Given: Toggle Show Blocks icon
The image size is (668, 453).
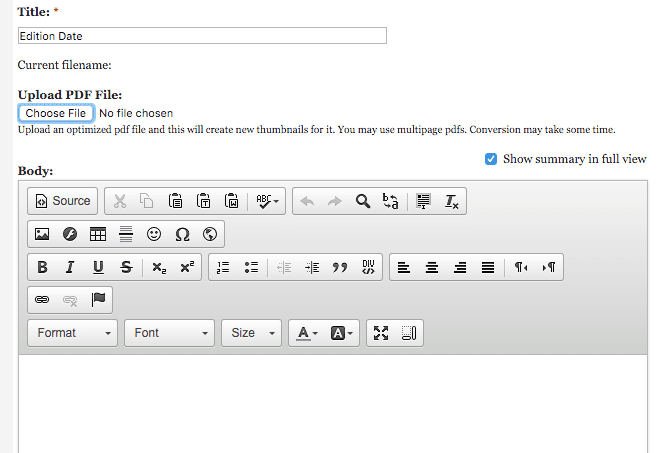Looking at the screenshot, I should pyautogui.click(x=409, y=333).
